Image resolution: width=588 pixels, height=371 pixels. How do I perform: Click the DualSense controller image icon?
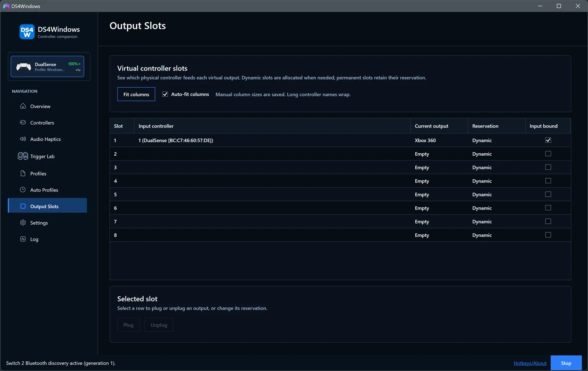pyautogui.click(x=23, y=67)
